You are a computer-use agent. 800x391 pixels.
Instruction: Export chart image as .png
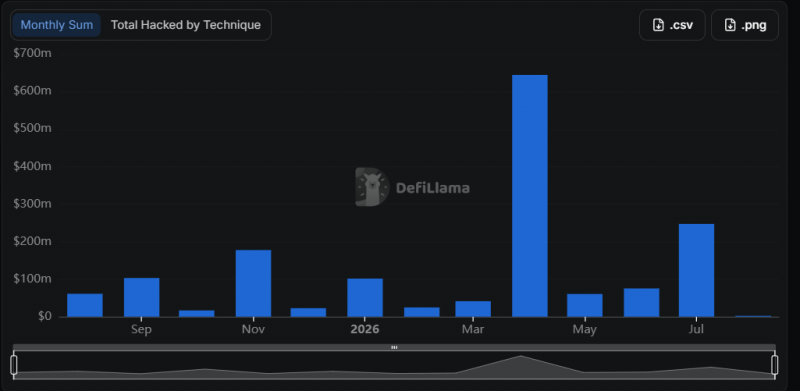tap(745, 25)
